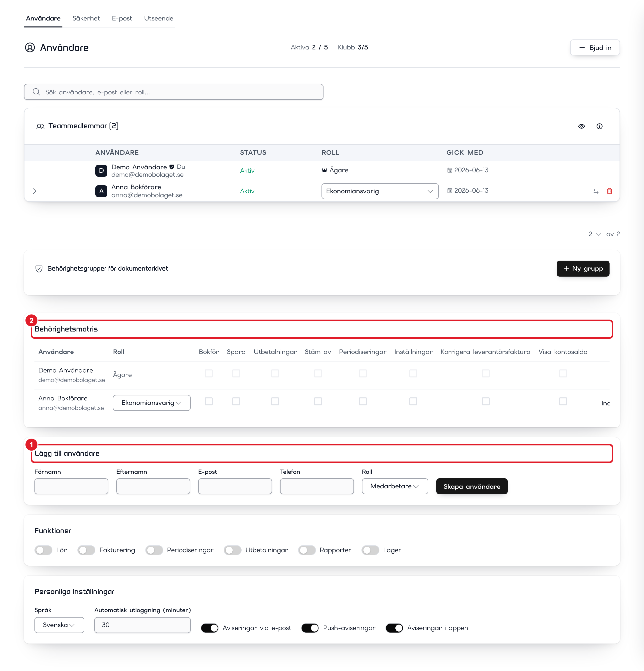The height and width of the screenshot is (671, 644).
Task: Click the Aktiv status for Demo Användare
Action: [247, 170]
